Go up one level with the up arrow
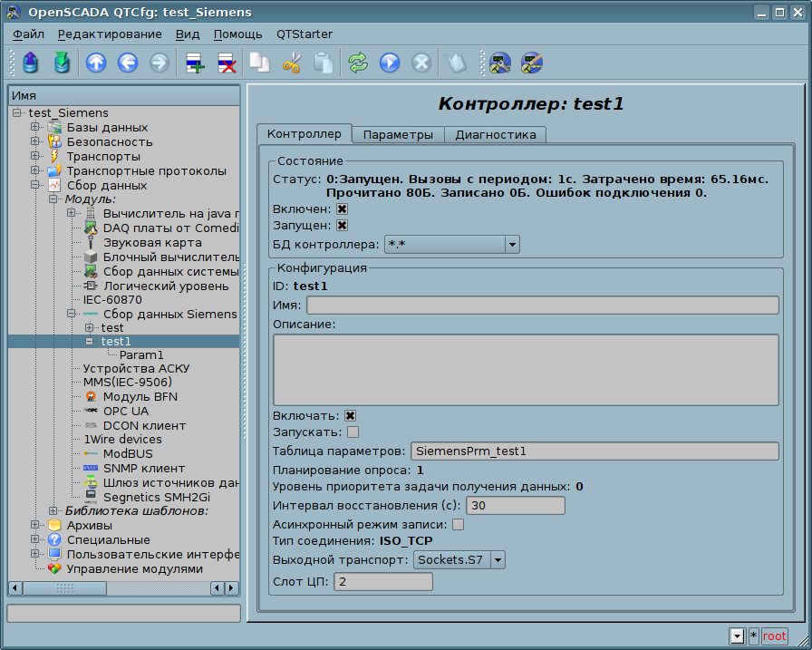This screenshot has width=812, height=650. [96, 63]
